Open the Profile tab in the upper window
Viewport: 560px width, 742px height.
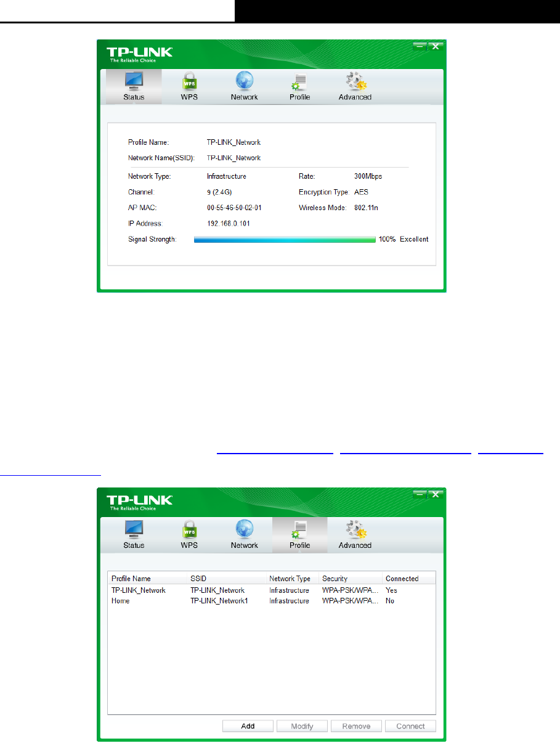pyautogui.click(x=299, y=86)
